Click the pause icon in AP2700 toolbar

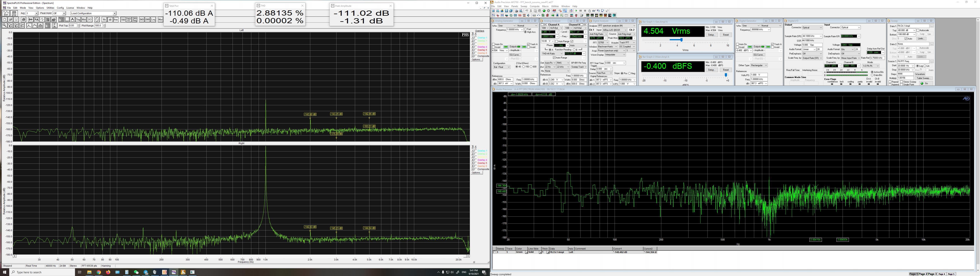click(580, 11)
